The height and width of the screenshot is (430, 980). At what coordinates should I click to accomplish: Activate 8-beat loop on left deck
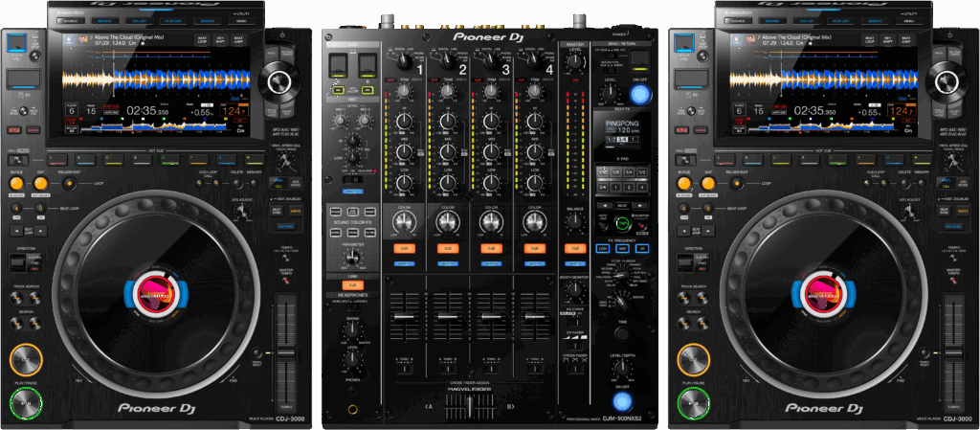(40, 208)
